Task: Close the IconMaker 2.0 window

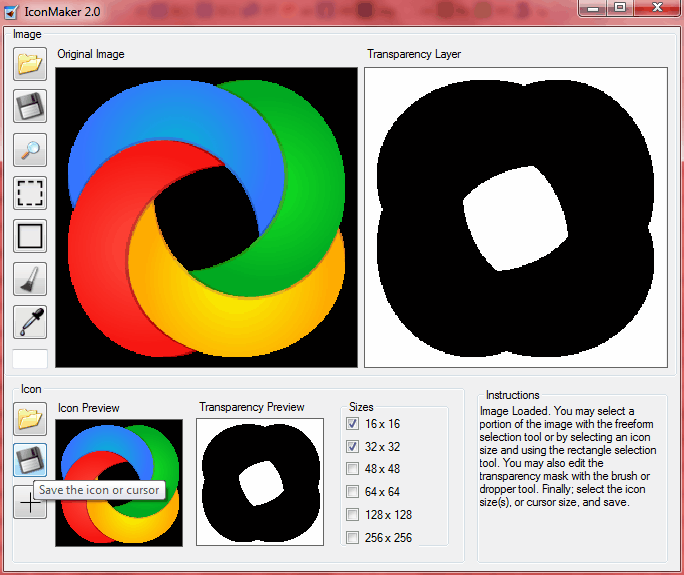Action: (x=657, y=7)
